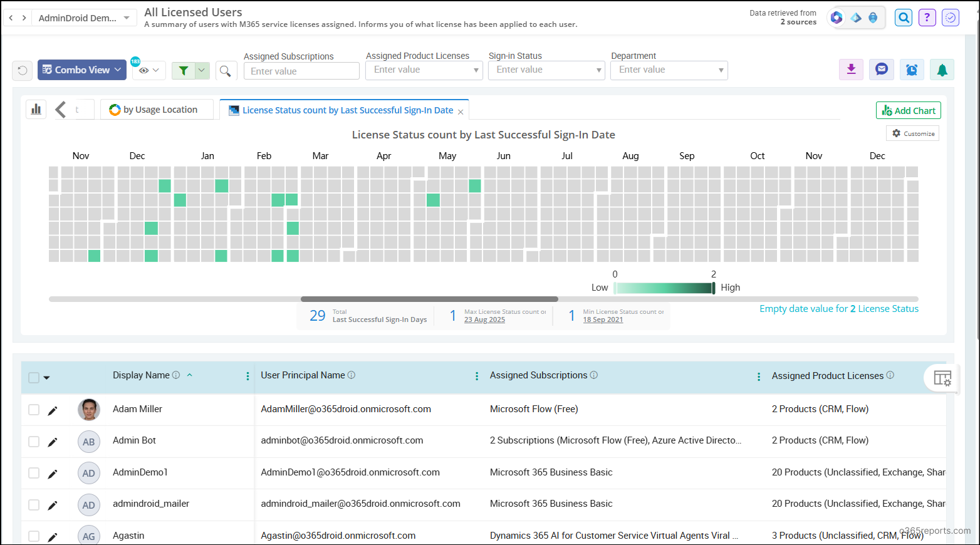The image size is (980, 545).
Task: Click Agastin's Dynamics 365 AI subscription cell
Action: coord(614,536)
